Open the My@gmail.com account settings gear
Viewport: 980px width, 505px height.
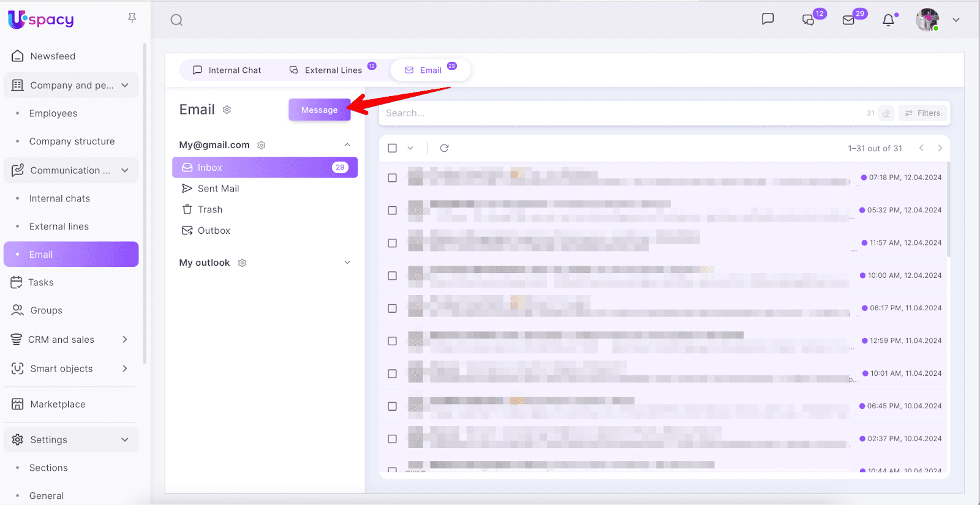[x=262, y=145]
